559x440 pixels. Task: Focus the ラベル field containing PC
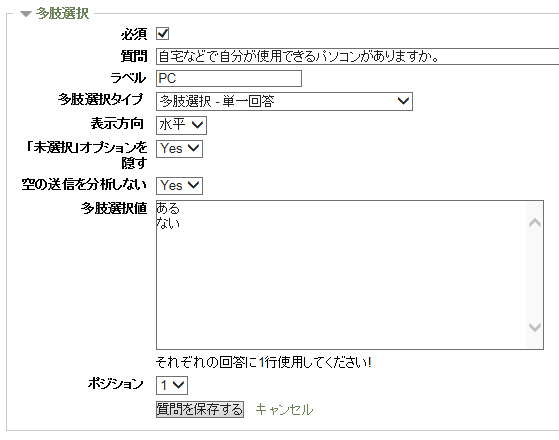(x=229, y=78)
